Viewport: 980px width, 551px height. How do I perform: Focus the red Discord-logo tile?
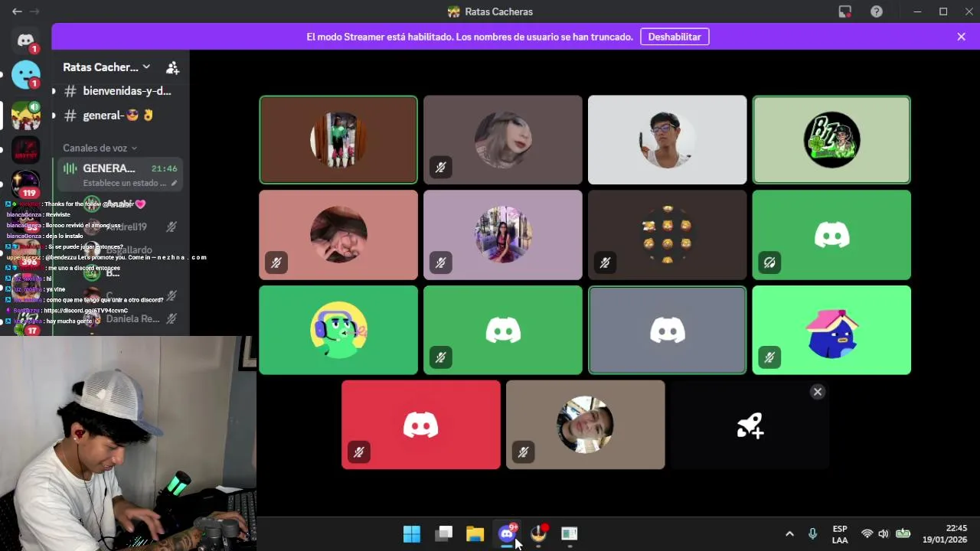click(x=421, y=425)
